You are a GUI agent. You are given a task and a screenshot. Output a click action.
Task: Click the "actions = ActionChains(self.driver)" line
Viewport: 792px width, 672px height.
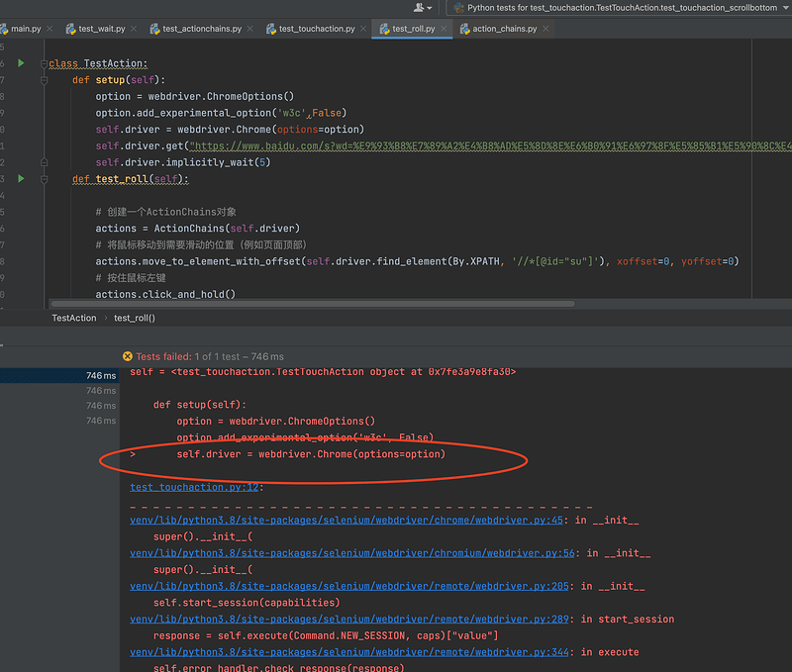click(197, 229)
